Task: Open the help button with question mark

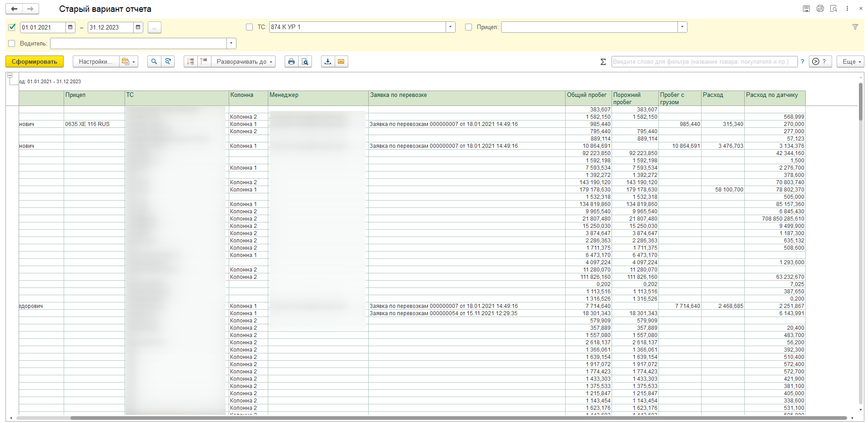Action: pyautogui.click(x=820, y=62)
